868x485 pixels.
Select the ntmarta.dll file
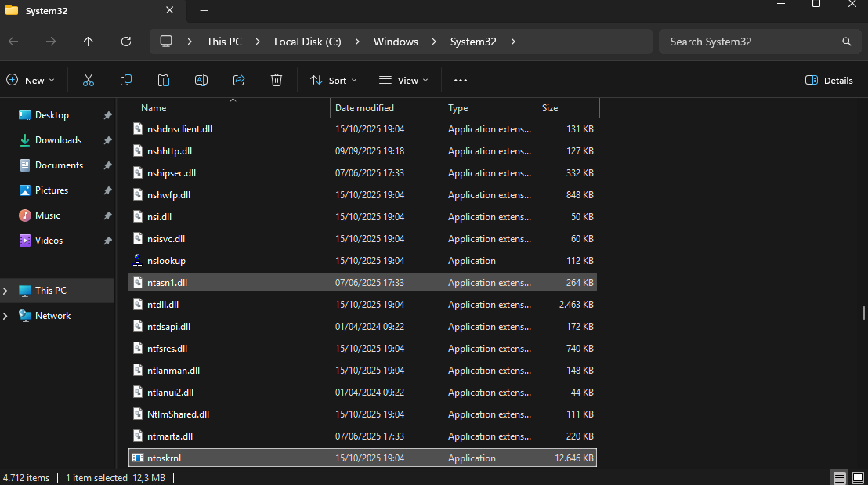[363, 436]
